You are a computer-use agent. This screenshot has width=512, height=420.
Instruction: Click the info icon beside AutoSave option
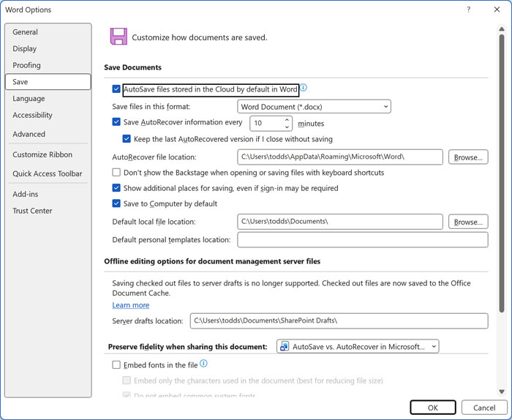click(304, 88)
